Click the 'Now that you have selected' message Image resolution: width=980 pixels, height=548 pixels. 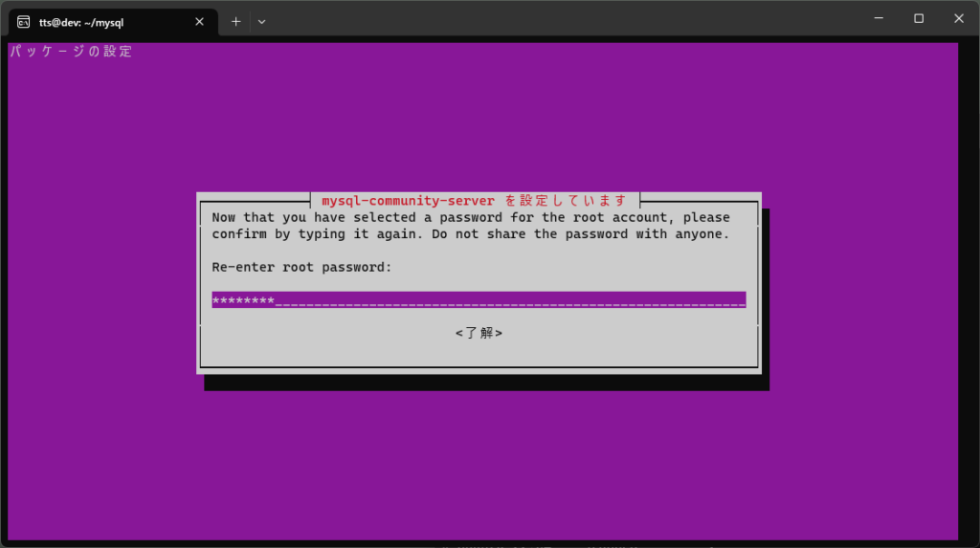click(471, 226)
